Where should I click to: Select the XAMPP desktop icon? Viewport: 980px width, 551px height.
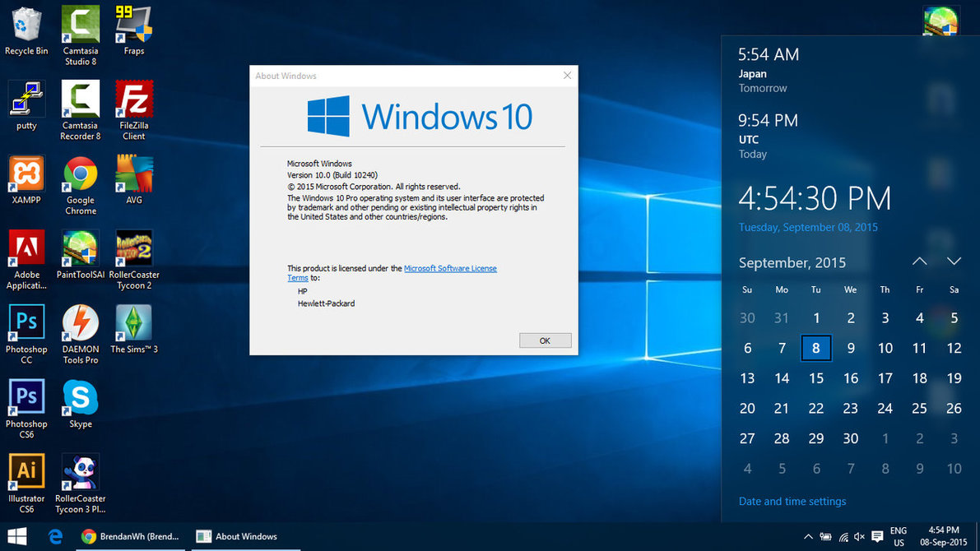(26, 180)
